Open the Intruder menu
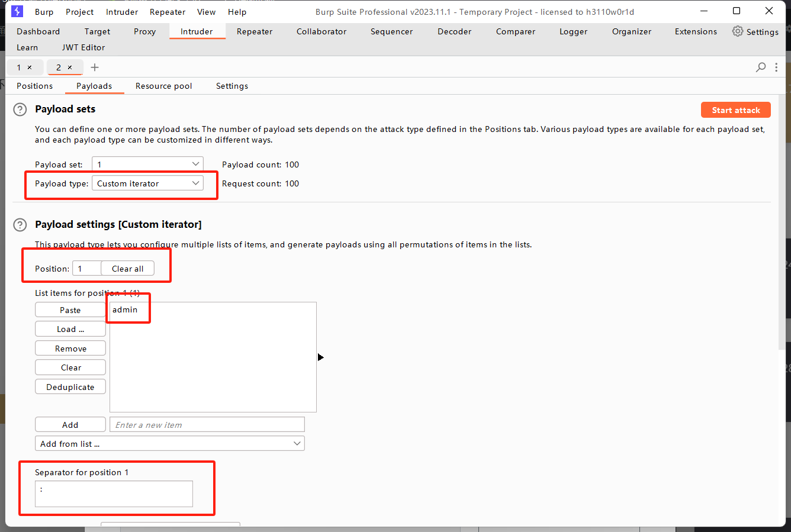This screenshot has width=791, height=532. tap(122, 12)
